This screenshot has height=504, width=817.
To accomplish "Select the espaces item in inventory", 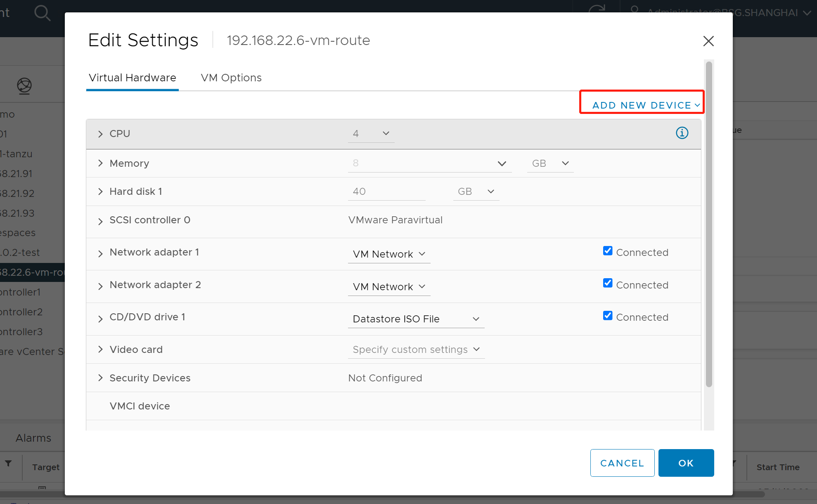I will (x=18, y=233).
